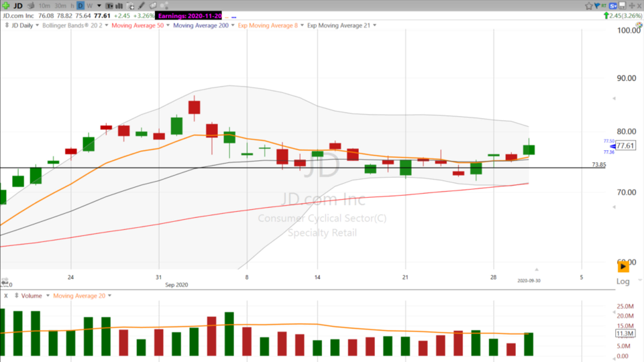Click the JD ticker symbol field
644x362 pixels.
17,6
